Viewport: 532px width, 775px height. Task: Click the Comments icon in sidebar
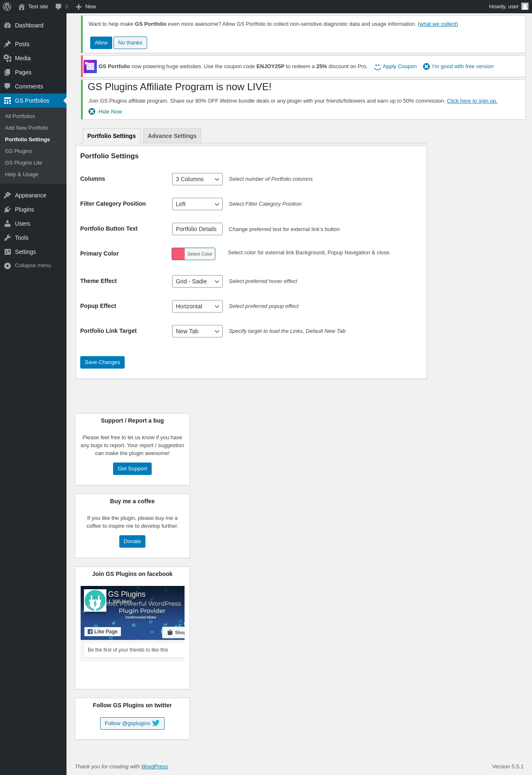7,86
